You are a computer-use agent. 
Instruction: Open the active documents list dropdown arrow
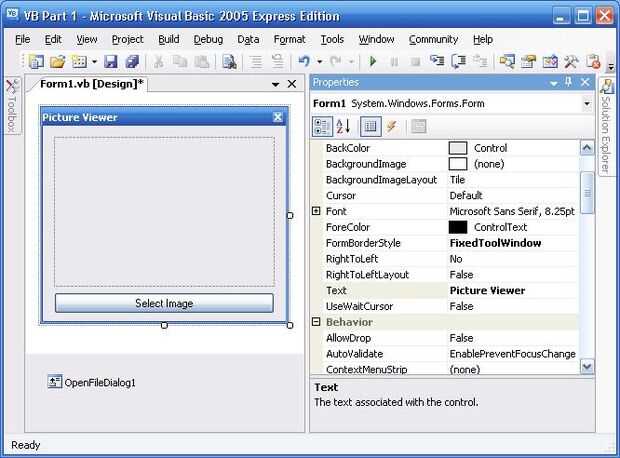point(275,84)
